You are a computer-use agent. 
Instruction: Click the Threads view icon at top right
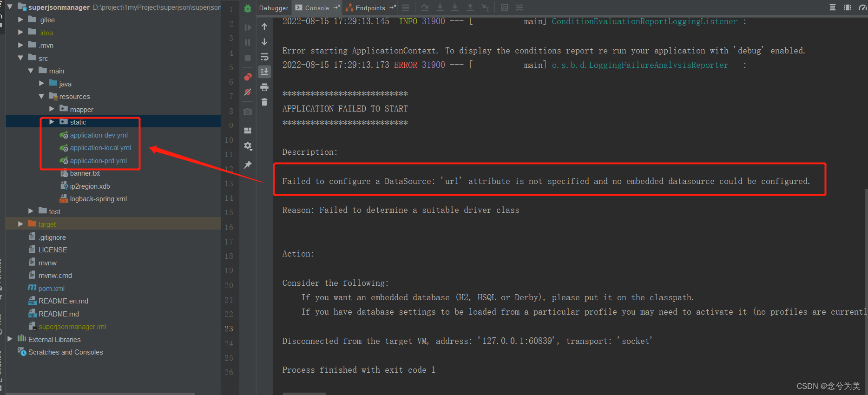click(833, 7)
